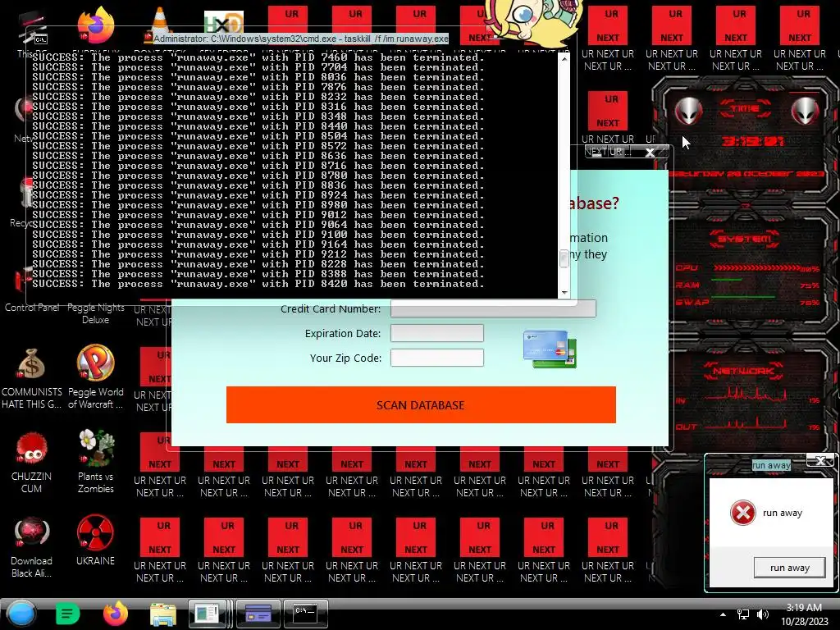The width and height of the screenshot is (840, 630).
Task: Click the Credit Card Number field
Action: point(493,308)
